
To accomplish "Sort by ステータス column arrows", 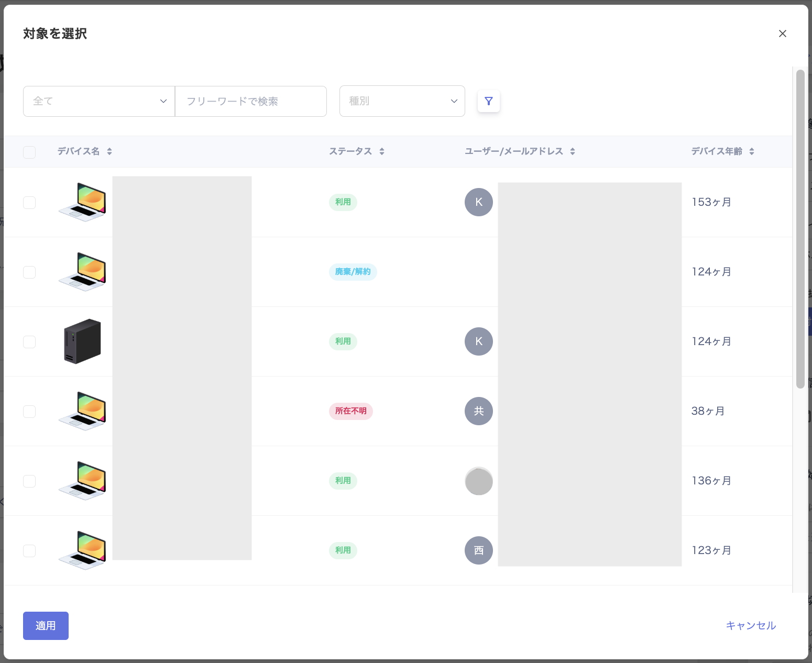I will click(x=382, y=151).
